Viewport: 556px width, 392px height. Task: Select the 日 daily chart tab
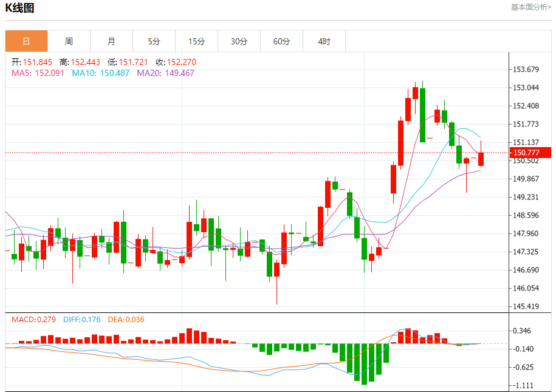click(26, 41)
